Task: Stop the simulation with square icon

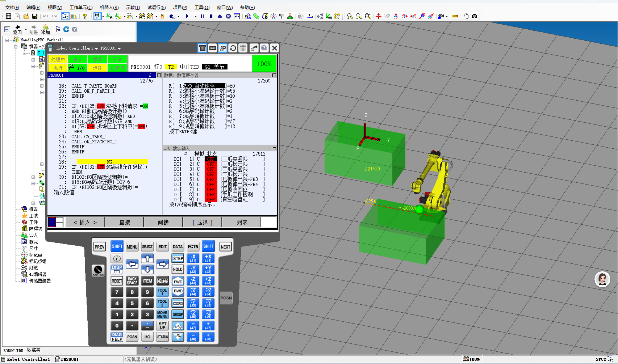Action: coord(211,16)
